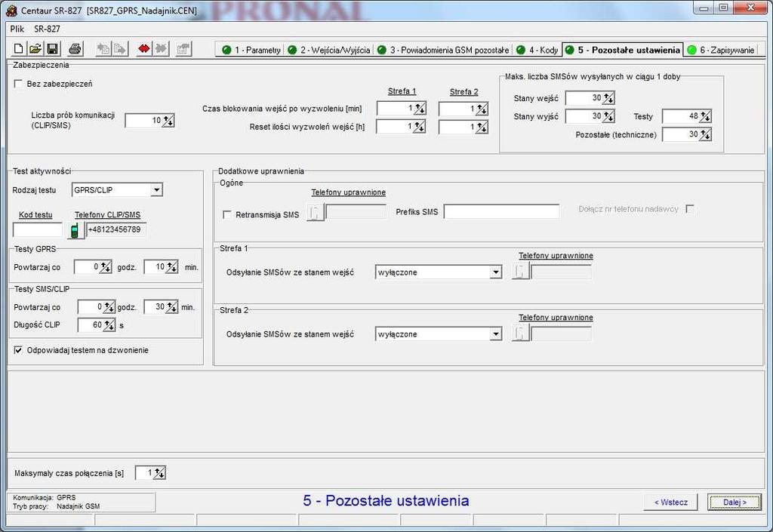Image resolution: width=773 pixels, height=532 pixels.
Task: Adjust the Maksymalny czas połączenia spinner
Action: pos(159,473)
